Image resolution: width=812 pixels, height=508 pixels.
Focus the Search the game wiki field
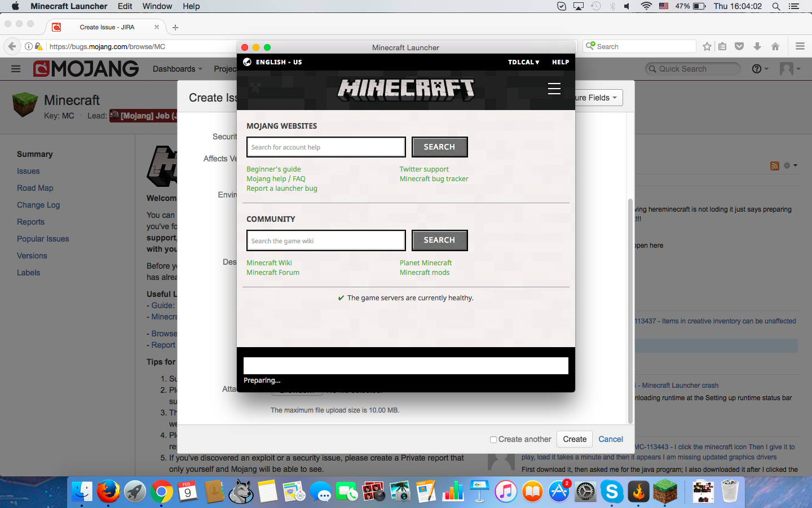pyautogui.click(x=326, y=240)
